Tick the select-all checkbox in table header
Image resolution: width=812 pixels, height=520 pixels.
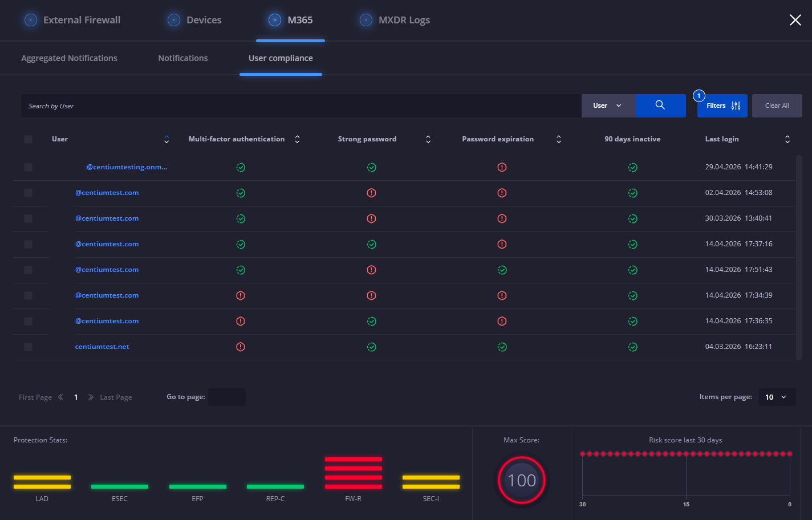pyautogui.click(x=28, y=139)
